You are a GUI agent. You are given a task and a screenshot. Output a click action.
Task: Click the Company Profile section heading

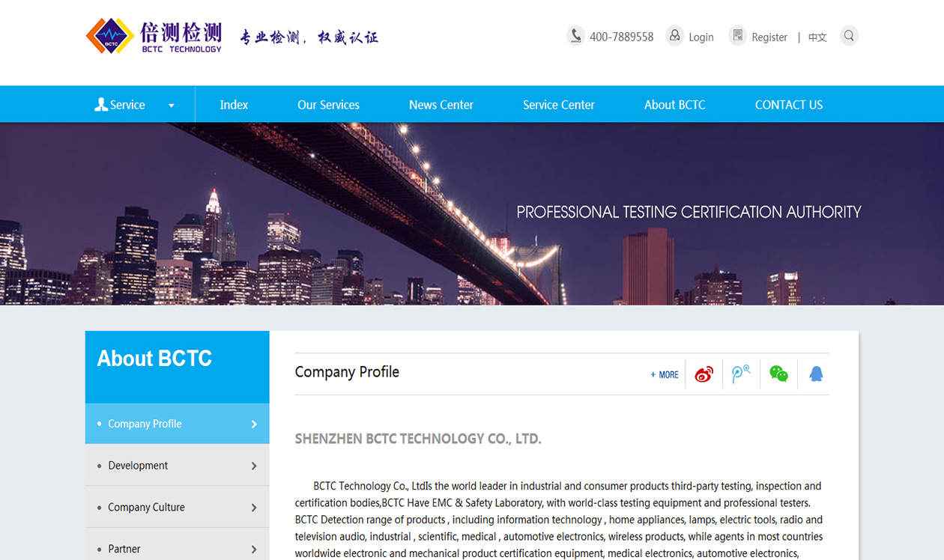(347, 372)
